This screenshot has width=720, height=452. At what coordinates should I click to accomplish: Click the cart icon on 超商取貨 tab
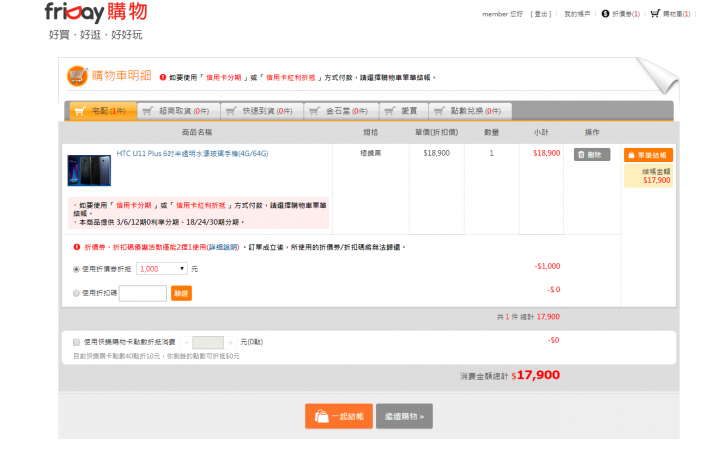pyautogui.click(x=148, y=111)
